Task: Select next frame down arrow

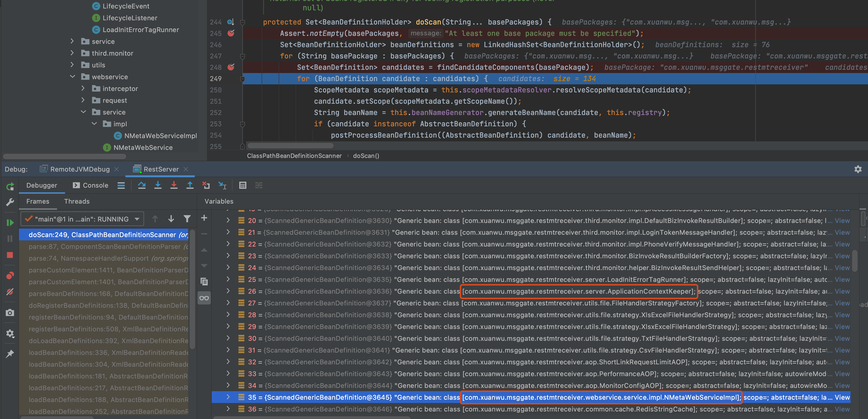Action: pyautogui.click(x=171, y=219)
